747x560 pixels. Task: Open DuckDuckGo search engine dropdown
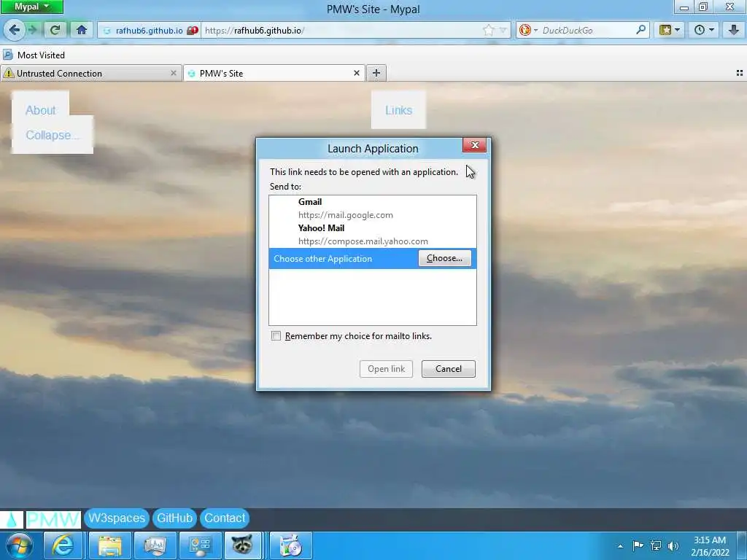tap(528, 31)
